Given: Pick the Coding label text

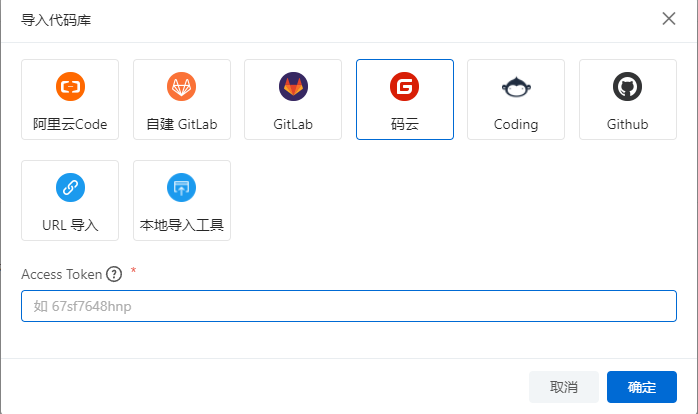Looking at the screenshot, I should tap(516, 125).
